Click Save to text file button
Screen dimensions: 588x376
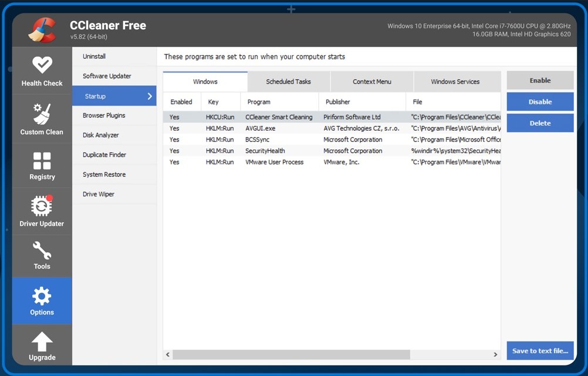click(540, 351)
